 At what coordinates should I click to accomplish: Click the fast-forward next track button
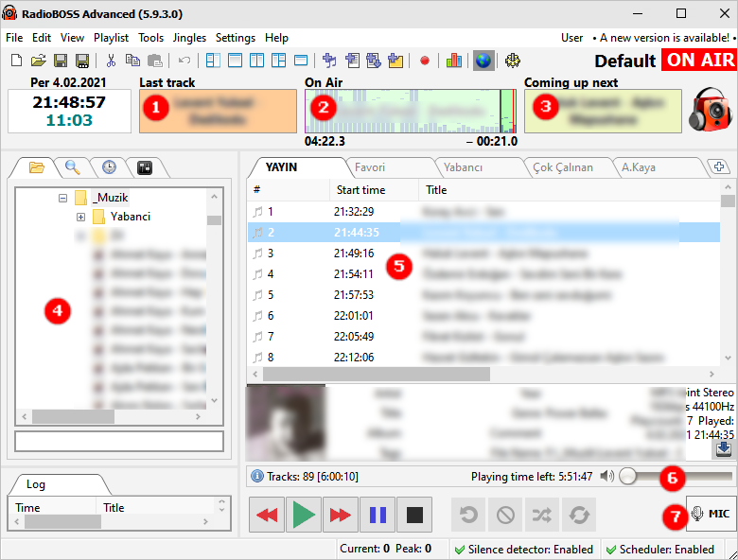[341, 515]
